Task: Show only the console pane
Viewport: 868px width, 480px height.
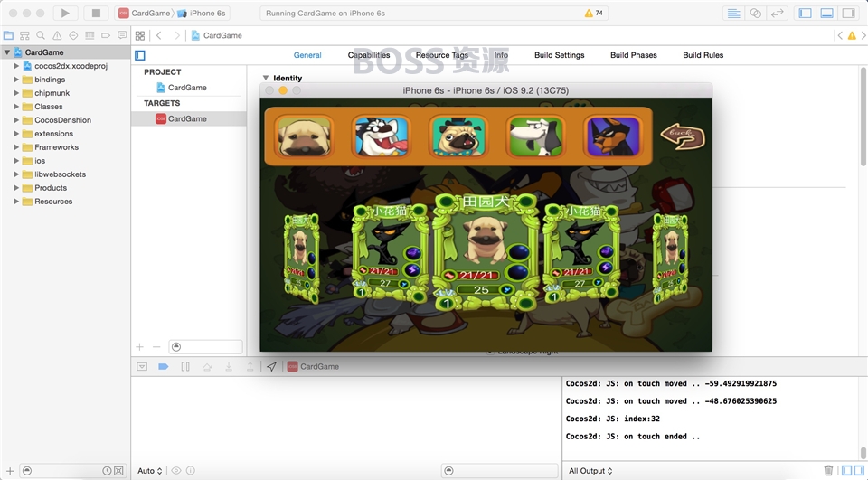Action: click(859, 471)
